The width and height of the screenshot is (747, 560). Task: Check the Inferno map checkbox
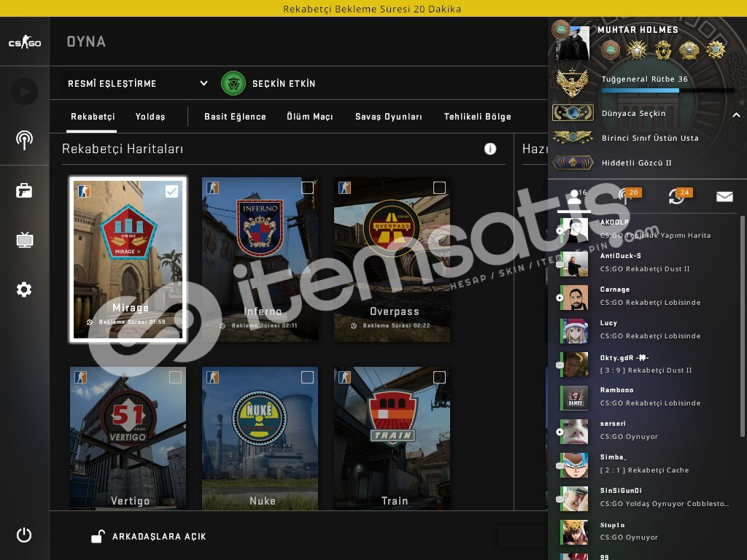[x=307, y=187]
